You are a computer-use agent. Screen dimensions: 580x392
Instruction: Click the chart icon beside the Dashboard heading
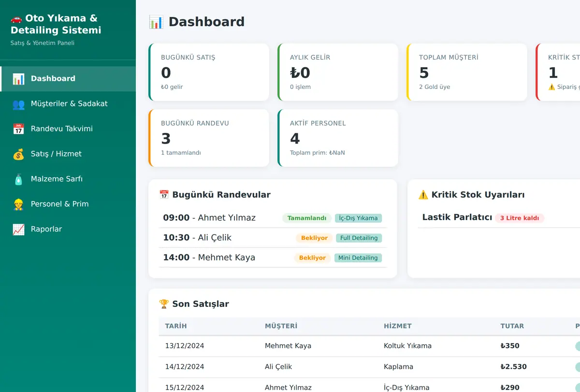[x=156, y=22]
